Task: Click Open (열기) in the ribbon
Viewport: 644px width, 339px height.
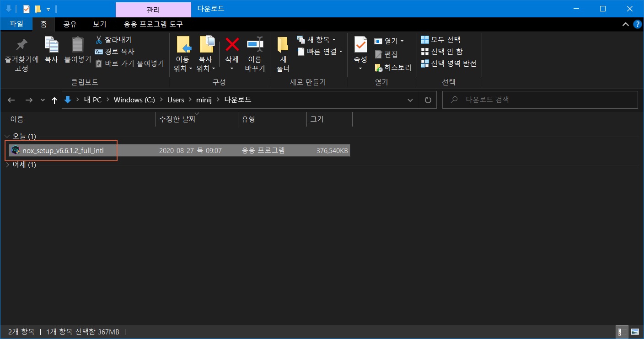Action: 389,41
